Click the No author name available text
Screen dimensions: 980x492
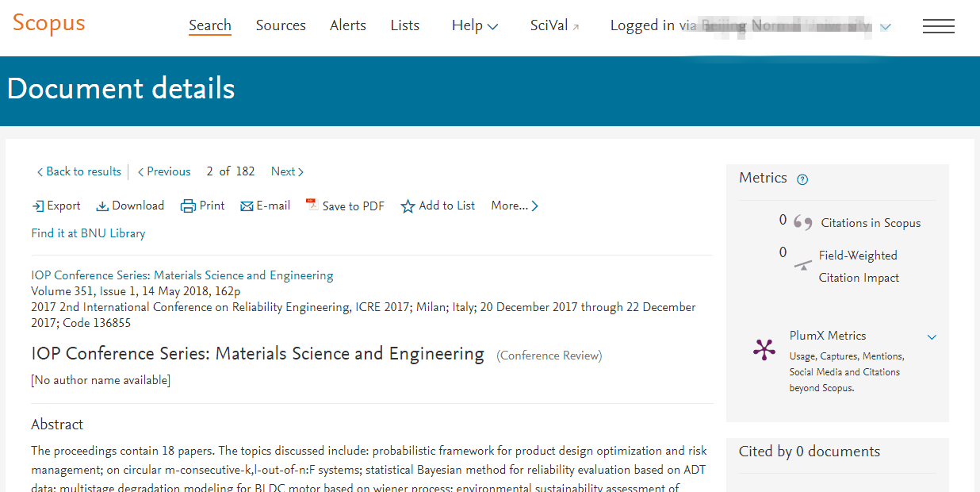point(101,380)
